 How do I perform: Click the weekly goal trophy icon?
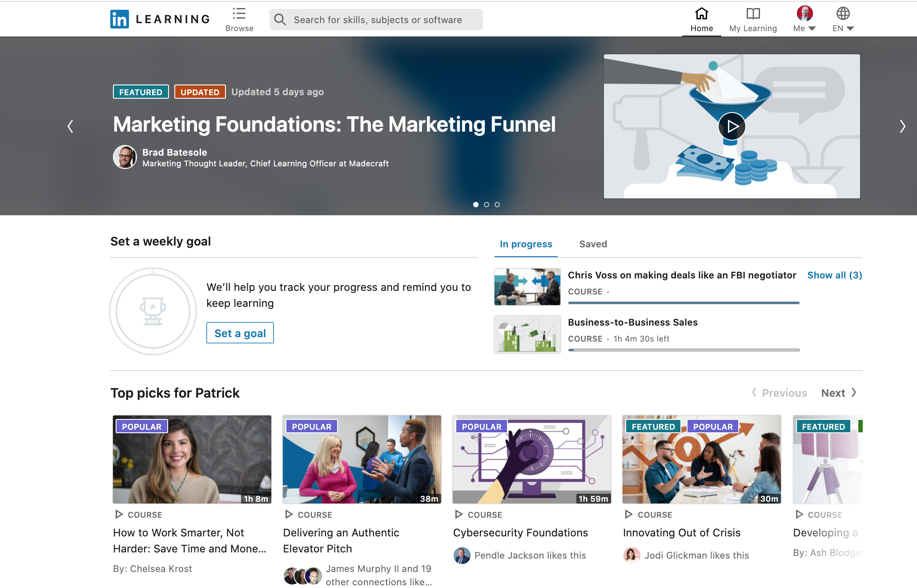click(153, 311)
